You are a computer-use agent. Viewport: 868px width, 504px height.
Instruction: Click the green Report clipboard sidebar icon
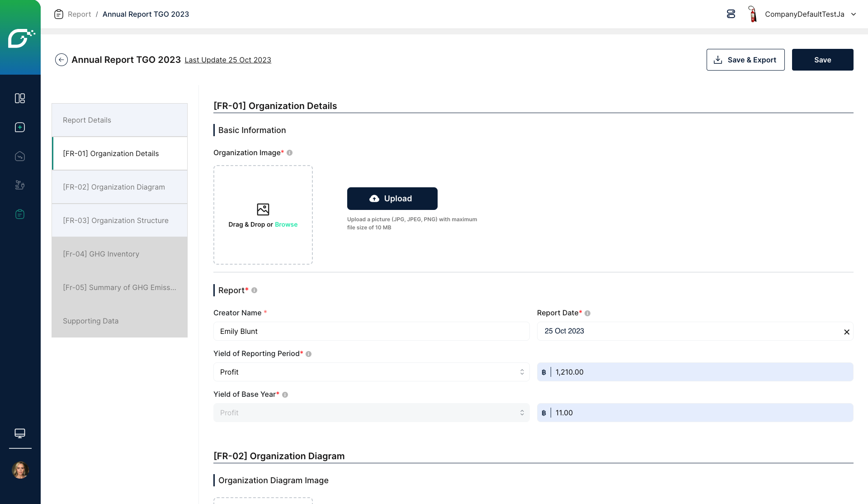[20, 214]
